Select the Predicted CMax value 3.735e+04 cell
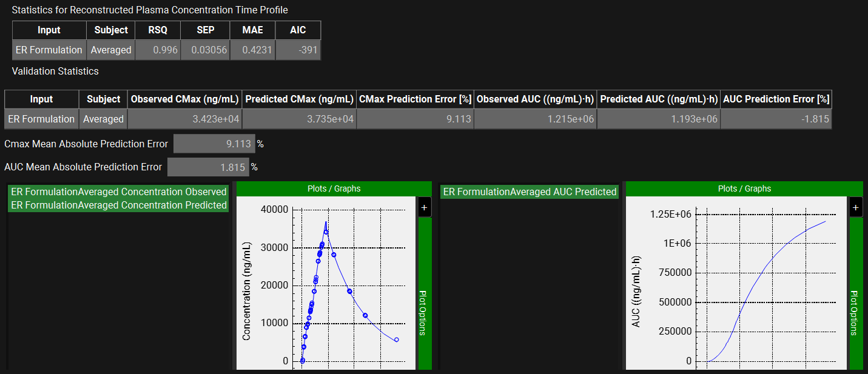This screenshot has height=374, width=868. click(299, 119)
